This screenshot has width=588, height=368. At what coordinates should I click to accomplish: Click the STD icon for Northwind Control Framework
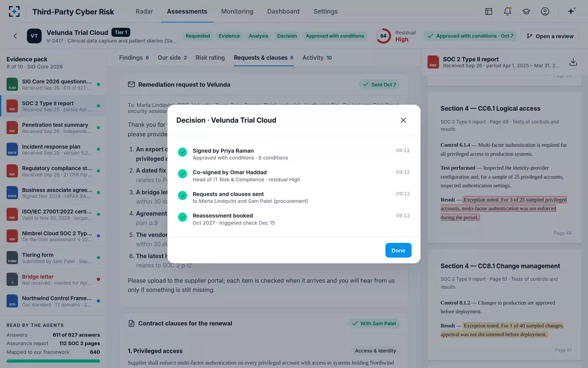(12, 301)
